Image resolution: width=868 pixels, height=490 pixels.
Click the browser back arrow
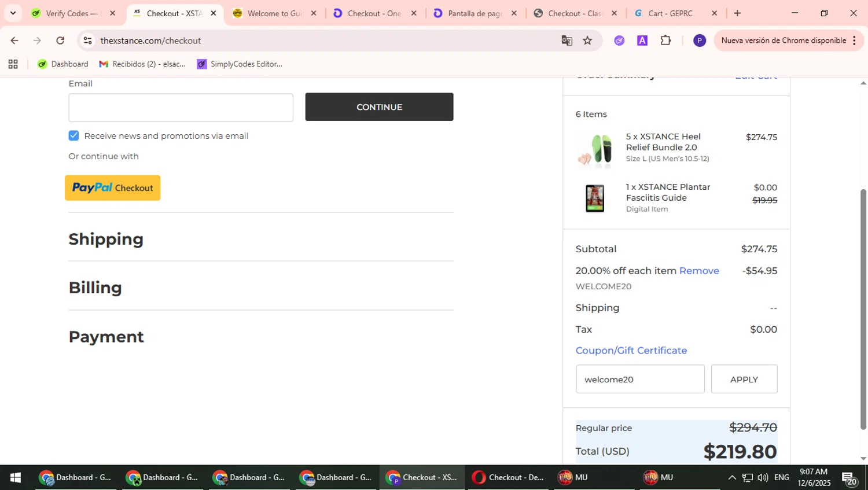(14, 40)
